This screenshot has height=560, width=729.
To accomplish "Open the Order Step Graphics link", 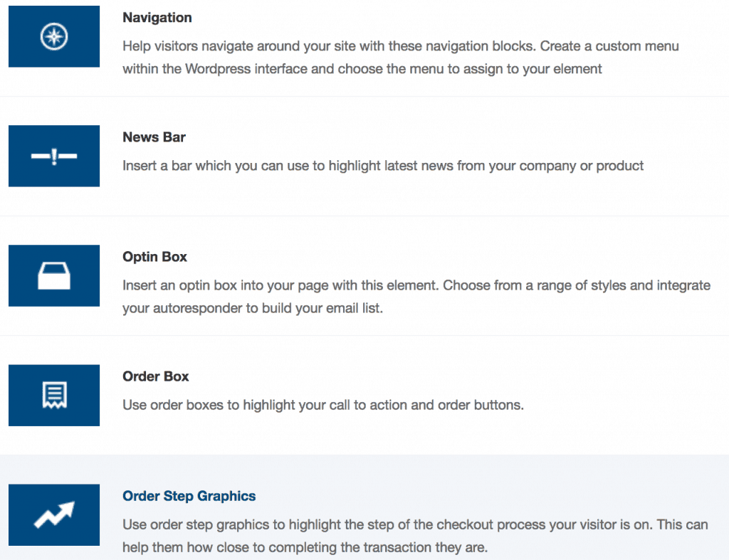I will [x=189, y=496].
